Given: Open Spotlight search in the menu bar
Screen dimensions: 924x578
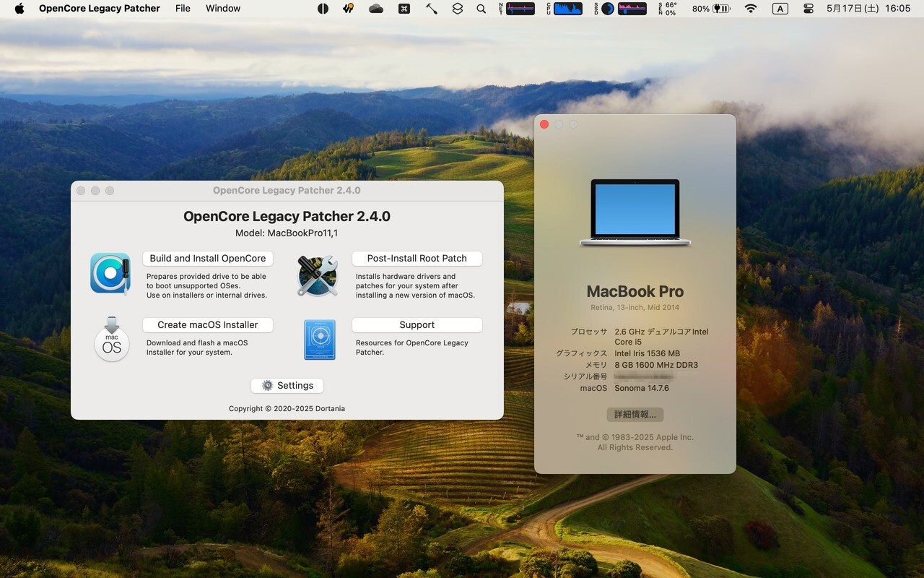Looking at the screenshot, I should [x=481, y=9].
